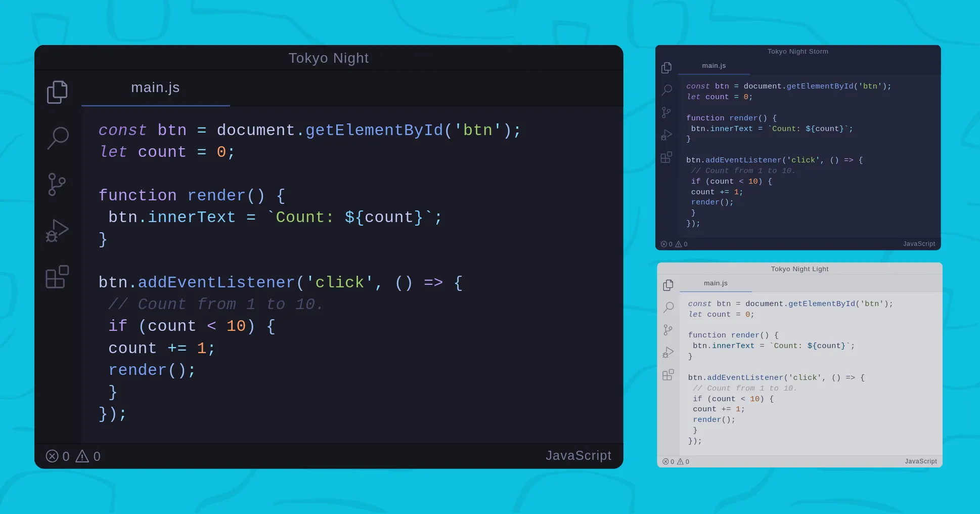Open Source Control icon in Tokyo Night Light
This screenshot has width=980, height=514.
[667, 330]
